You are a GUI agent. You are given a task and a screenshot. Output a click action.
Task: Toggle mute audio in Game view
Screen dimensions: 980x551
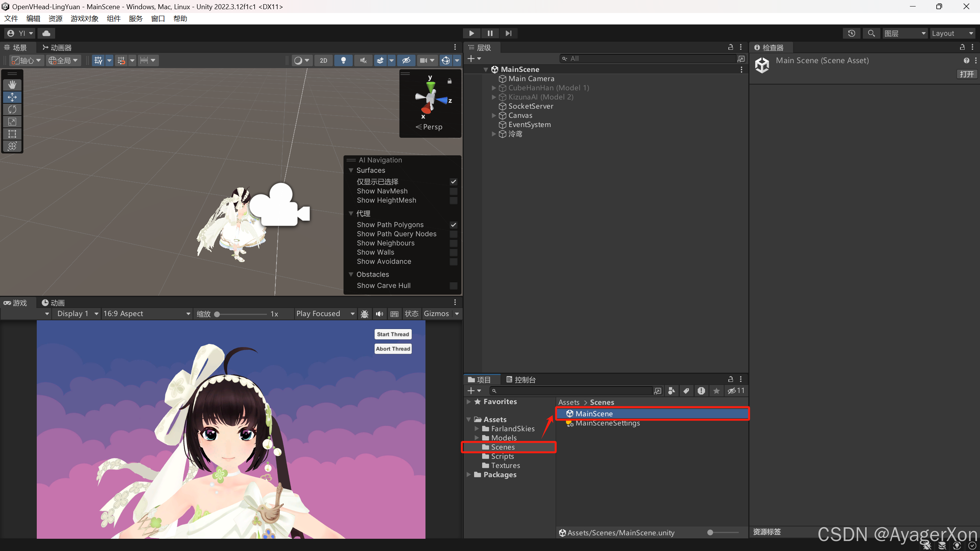click(x=380, y=314)
